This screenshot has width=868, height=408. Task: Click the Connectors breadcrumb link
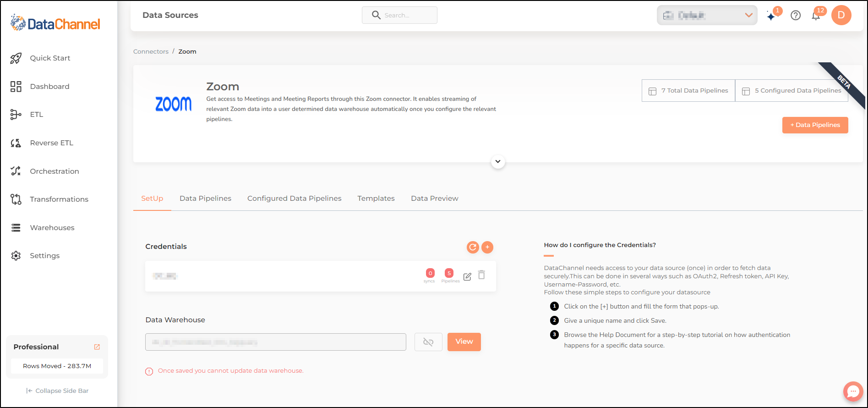pyautogui.click(x=151, y=52)
